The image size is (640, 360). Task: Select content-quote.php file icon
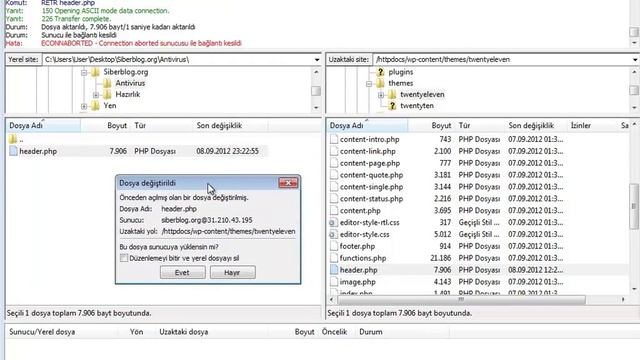coord(334,175)
